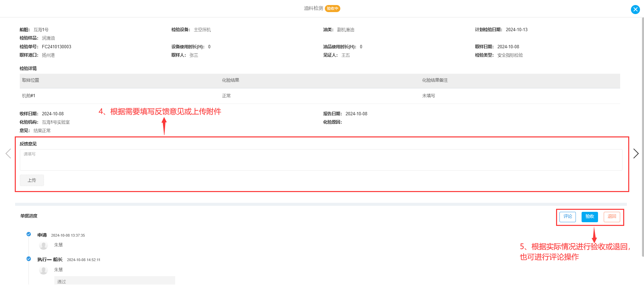This screenshot has width=644, height=305.
Task: Click the 验收中 status badge
Action: tap(333, 8)
